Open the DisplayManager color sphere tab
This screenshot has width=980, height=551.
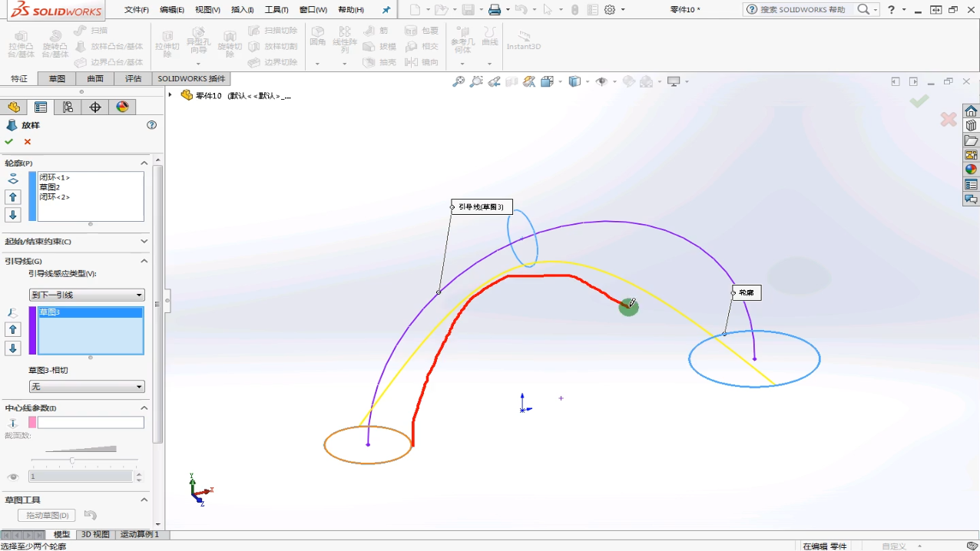[x=122, y=107]
